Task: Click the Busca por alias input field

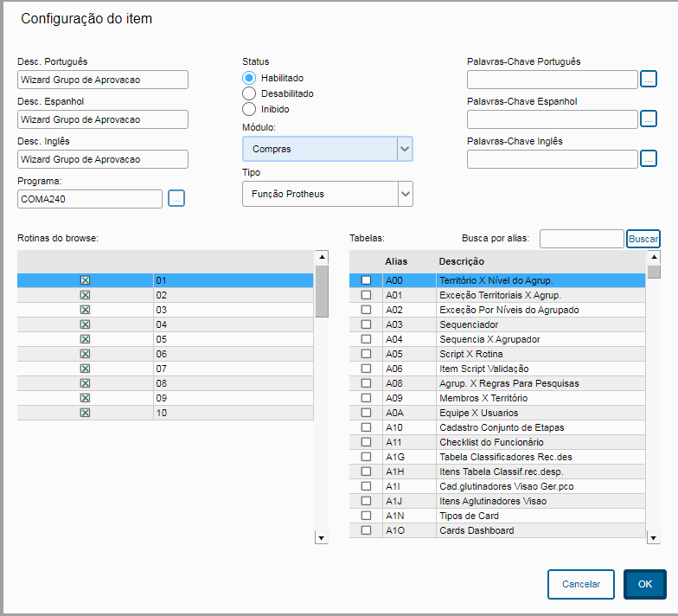Action: click(581, 238)
